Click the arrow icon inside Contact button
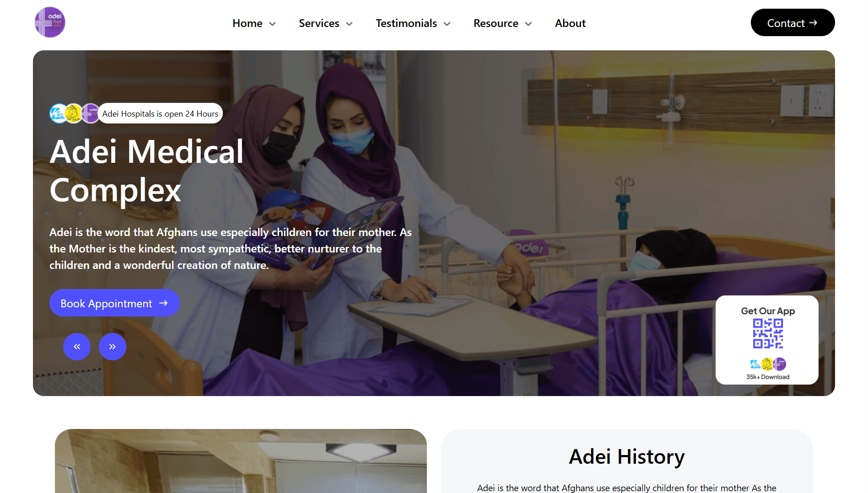Image resolution: width=868 pixels, height=493 pixels. [813, 22]
